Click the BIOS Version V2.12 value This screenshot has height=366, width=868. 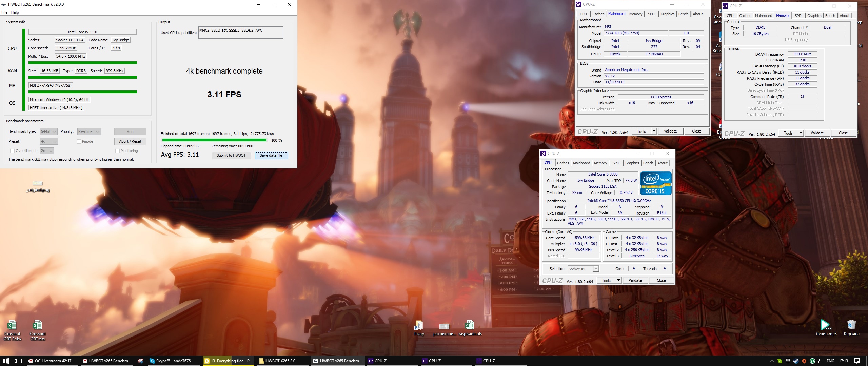click(x=654, y=76)
